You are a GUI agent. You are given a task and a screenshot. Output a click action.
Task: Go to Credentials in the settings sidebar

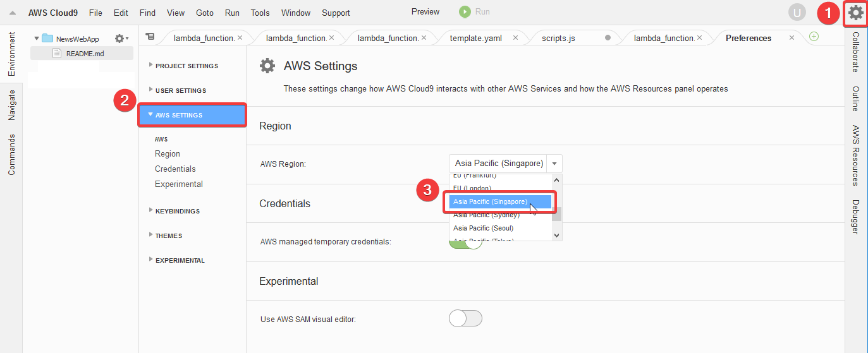pyautogui.click(x=175, y=169)
